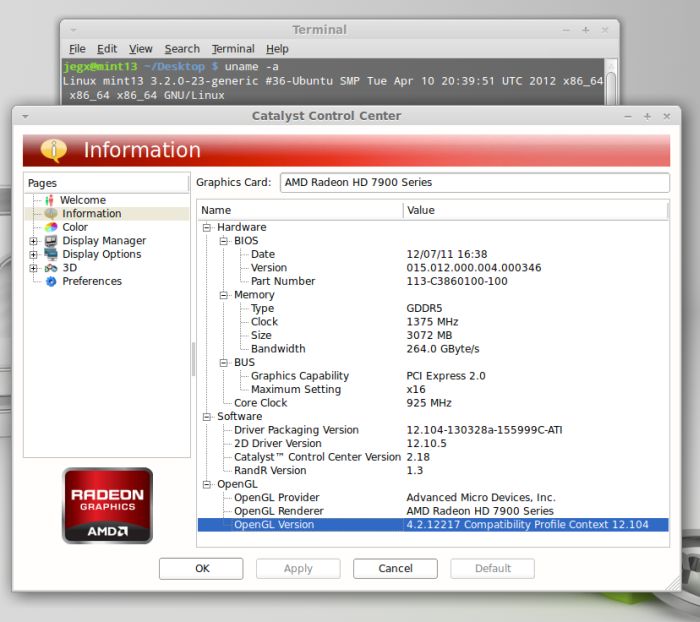This screenshot has height=622, width=700.
Task: Click the Information header bubble icon
Action: (54, 150)
